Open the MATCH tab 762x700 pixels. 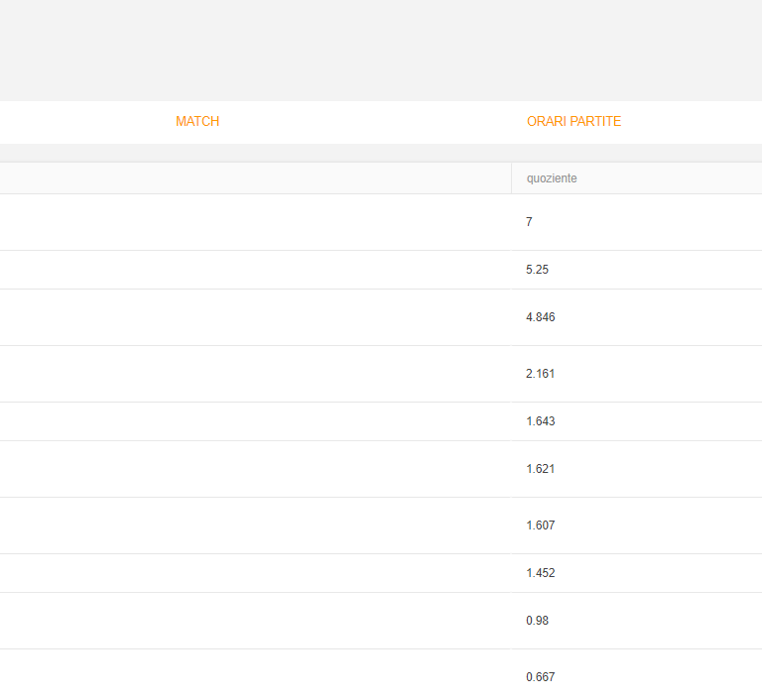pos(197,121)
